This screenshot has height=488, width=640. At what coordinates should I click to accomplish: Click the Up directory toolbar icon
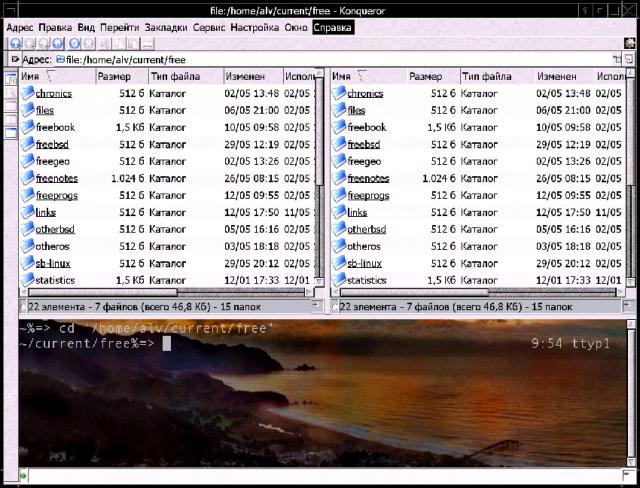(x=13, y=43)
